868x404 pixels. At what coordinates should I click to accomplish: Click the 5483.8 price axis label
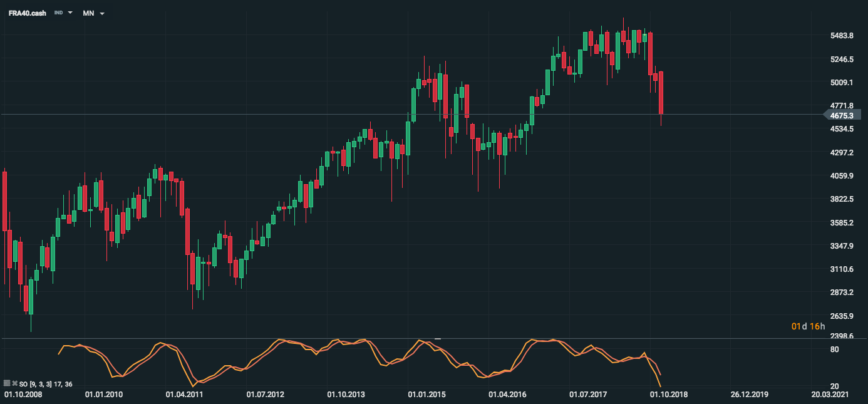pos(842,36)
